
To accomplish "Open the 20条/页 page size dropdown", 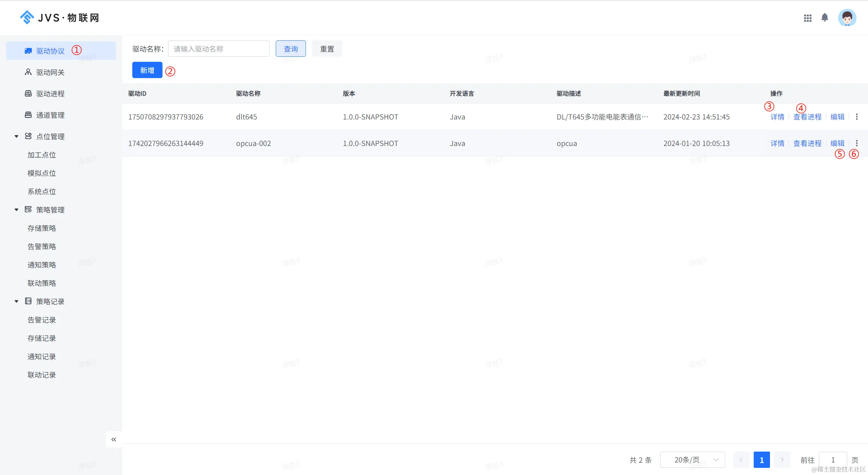I will pos(692,460).
